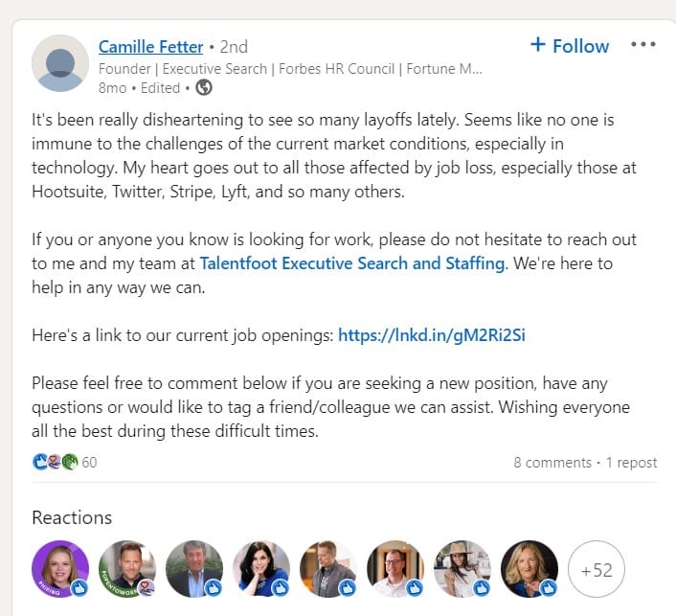Open the second reactor's profile picture

(127, 569)
